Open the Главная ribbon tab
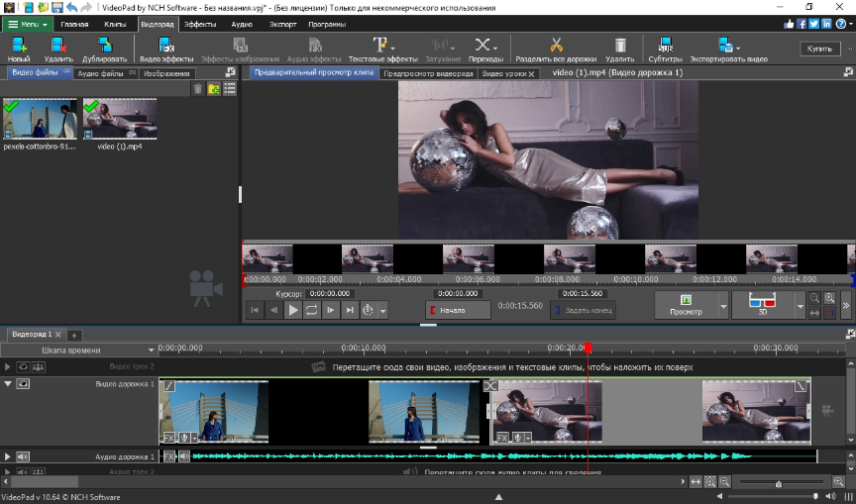 click(x=74, y=24)
